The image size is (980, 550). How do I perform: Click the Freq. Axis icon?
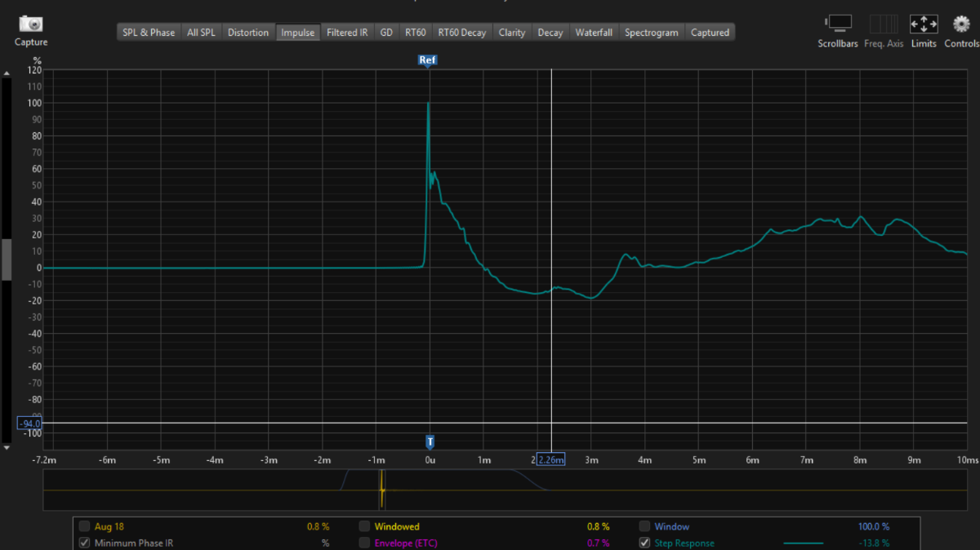click(884, 24)
